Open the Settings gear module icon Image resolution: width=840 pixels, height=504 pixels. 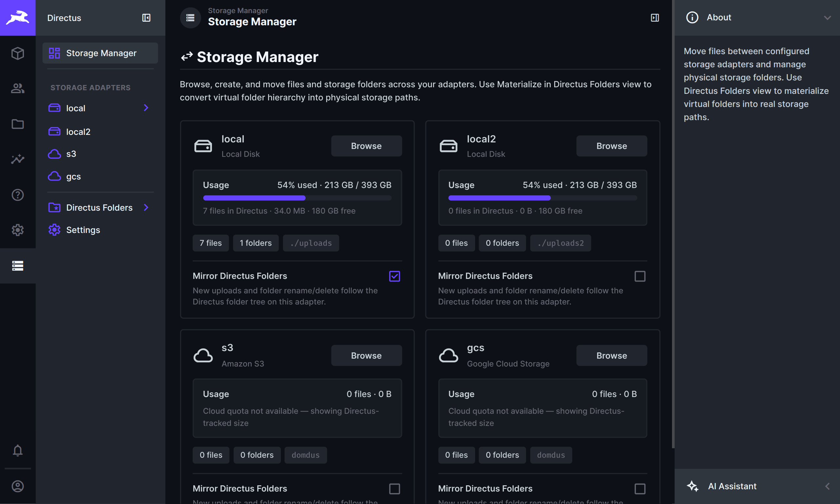(x=18, y=230)
